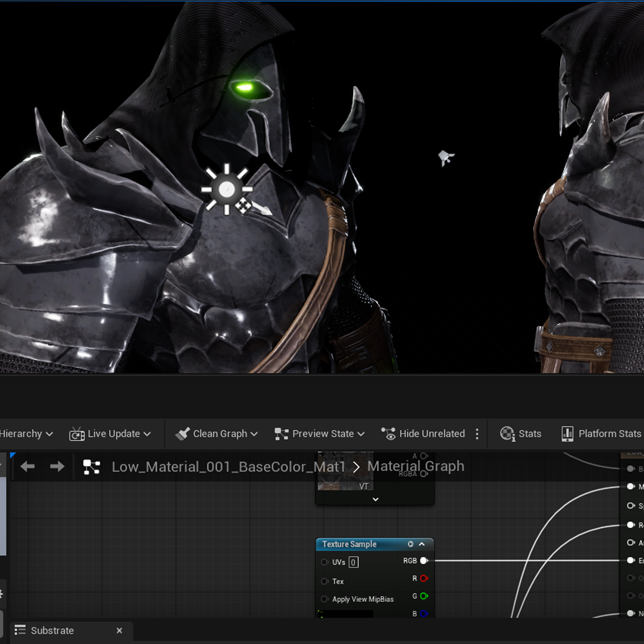Click the UVs value field showing 0
This screenshot has width=644, height=644.
pos(353,562)
